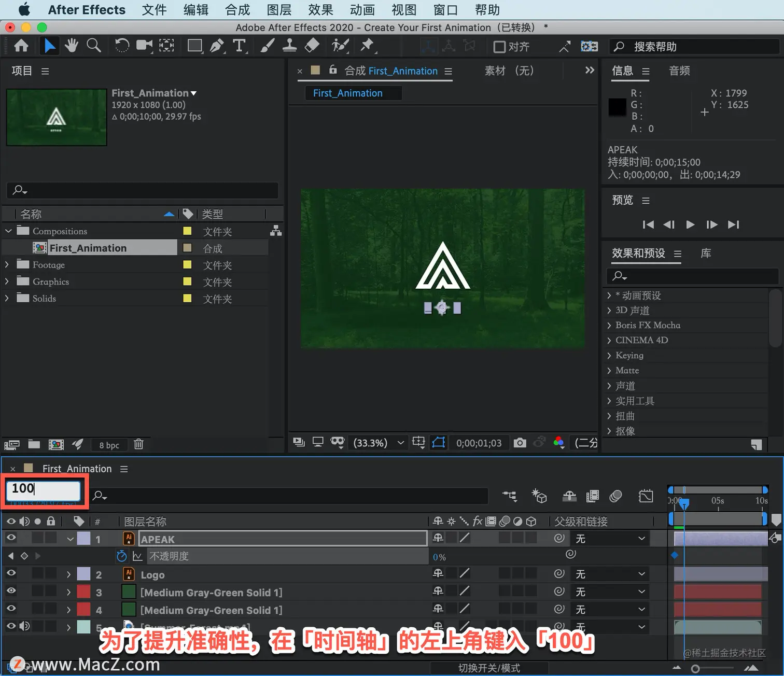Toggle frame blending switch in timeline
This screenshot has width=784, height=676.
coord(592,496)
